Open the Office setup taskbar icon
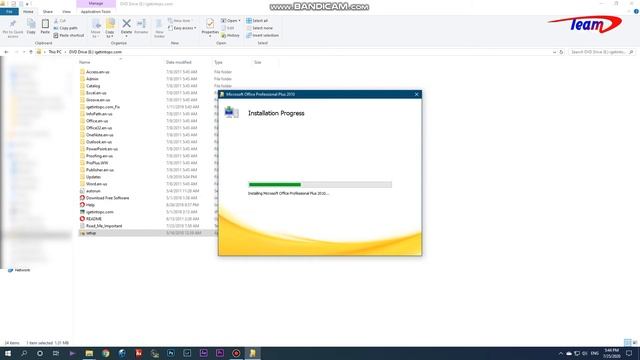The image size is (640, 360). (x=253, y=353)
